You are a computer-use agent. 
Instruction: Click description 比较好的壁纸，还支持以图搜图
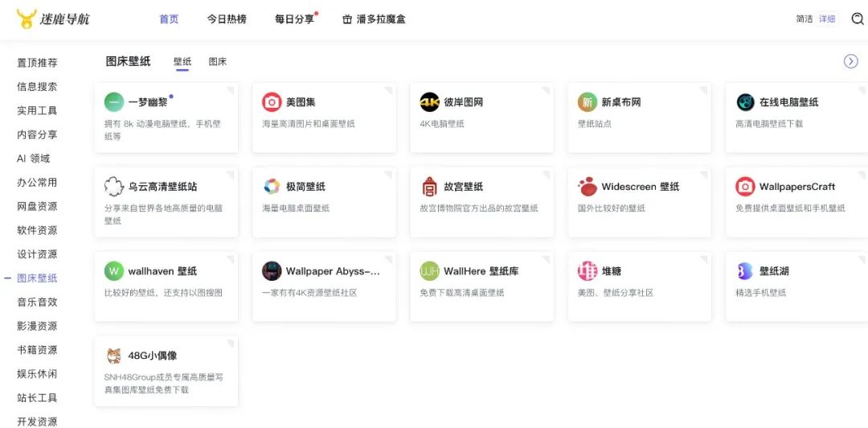(x=163, y=293)
